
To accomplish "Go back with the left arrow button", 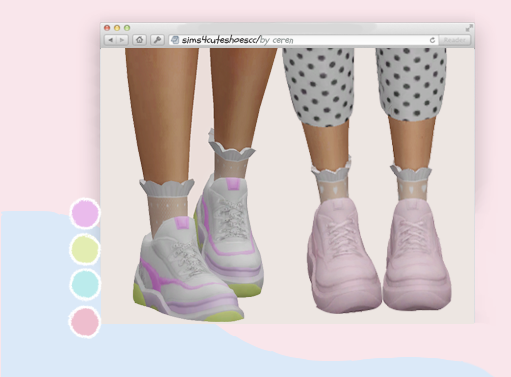I will pyautogui.click(x=110, y=40).
